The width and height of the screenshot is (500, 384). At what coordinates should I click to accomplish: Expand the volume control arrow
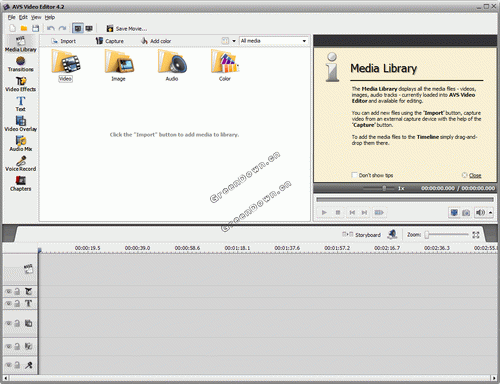[490, 212]
